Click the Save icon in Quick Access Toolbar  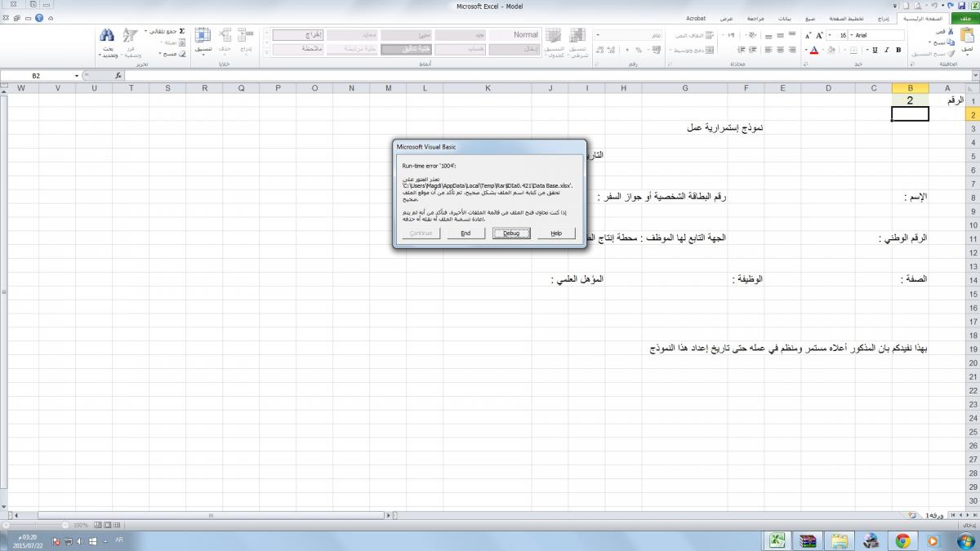pos(961,6)
